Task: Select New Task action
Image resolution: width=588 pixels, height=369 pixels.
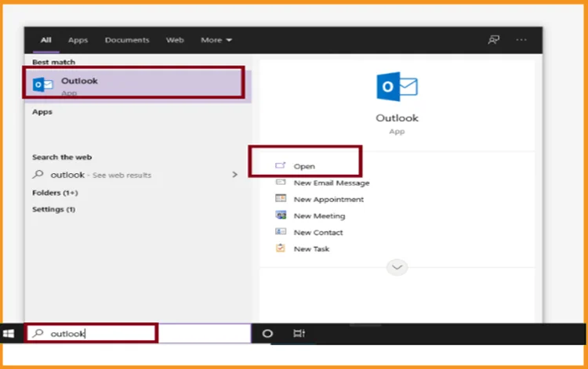Action: (x=311, y=249)
